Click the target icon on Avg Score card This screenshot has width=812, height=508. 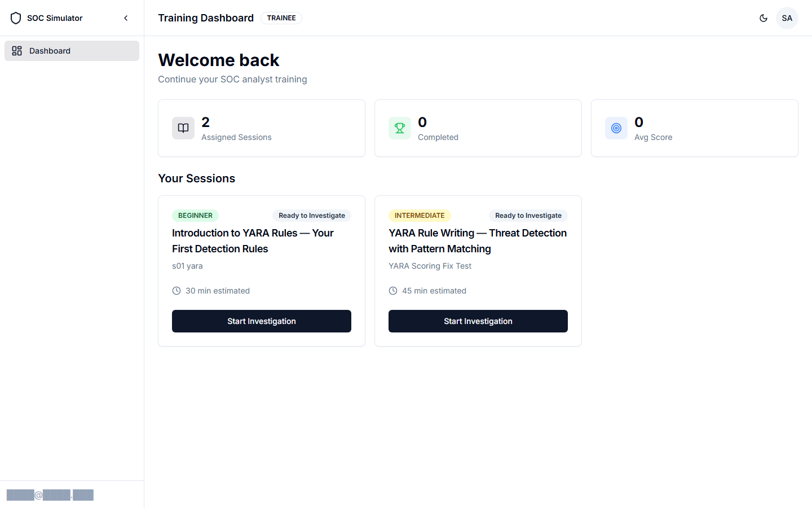tap(616, 128)
